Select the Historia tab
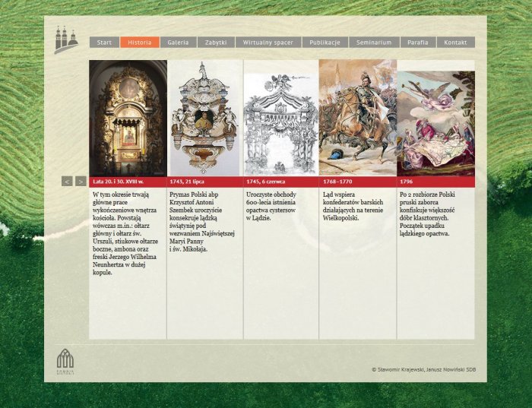This screenshot has width=532, height=408. (x=140, y=43)
